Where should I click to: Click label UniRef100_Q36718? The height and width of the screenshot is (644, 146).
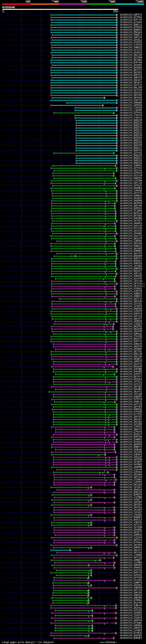pyautogui.click(x=131, y=100)
